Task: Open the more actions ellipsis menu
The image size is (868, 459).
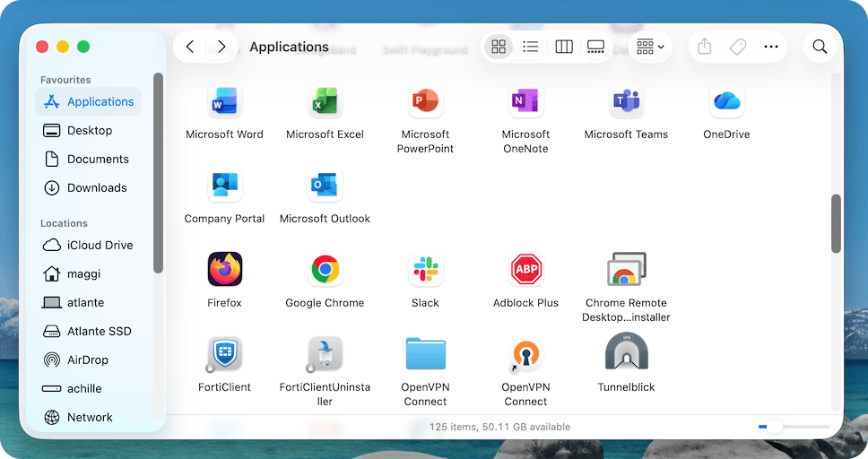Action: (x=771, y=47)
